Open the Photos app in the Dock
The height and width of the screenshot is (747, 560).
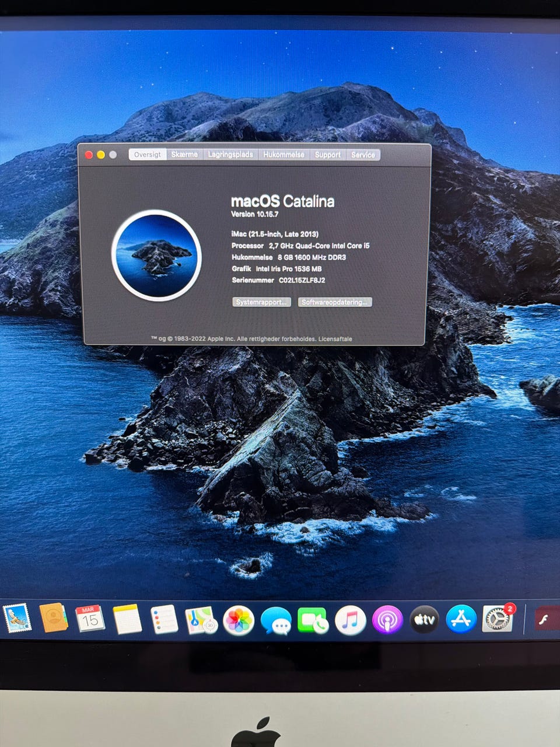point(239,620)
